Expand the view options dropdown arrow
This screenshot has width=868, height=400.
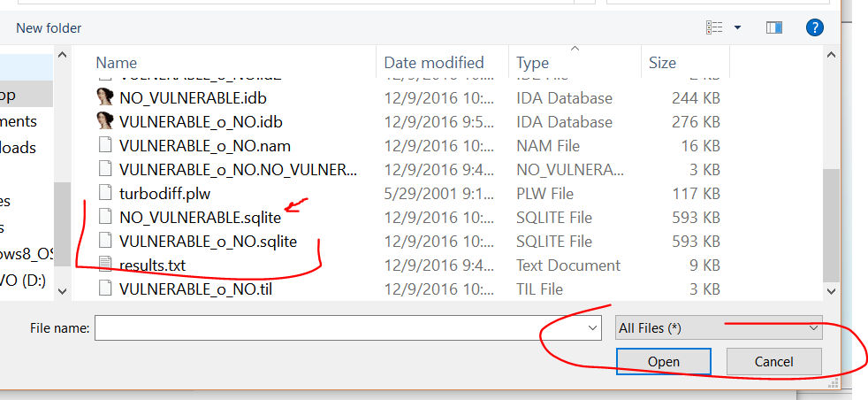737,28
